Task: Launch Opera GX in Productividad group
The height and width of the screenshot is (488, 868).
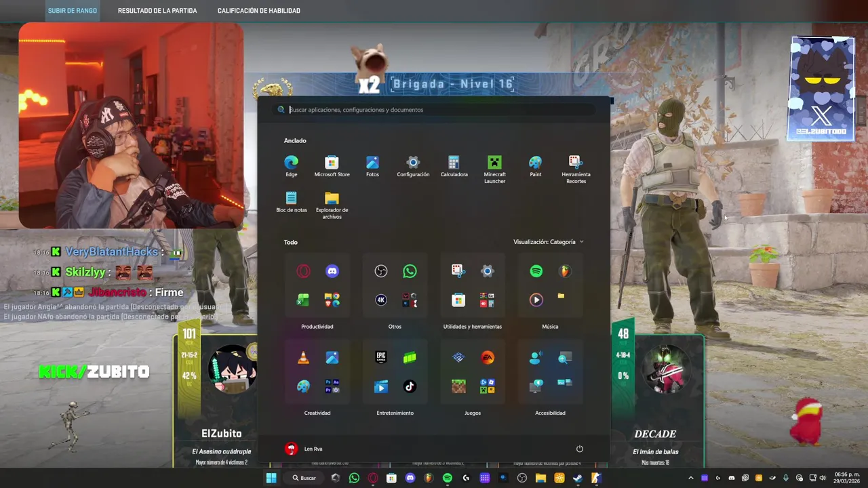Action: pos(303,271)
